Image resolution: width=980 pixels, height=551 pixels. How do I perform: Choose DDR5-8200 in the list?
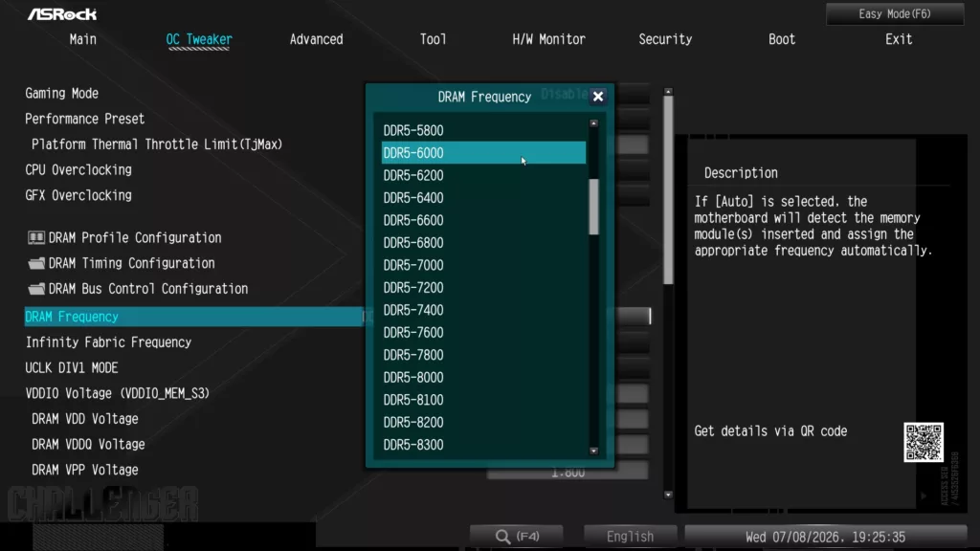pos(483,422)
